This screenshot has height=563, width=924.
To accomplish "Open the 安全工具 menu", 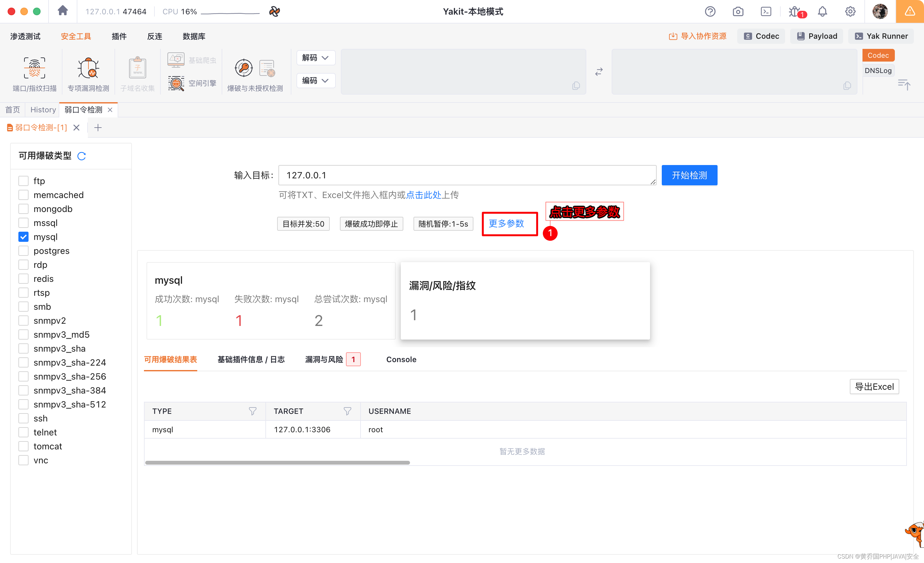I will pos(76,36).
